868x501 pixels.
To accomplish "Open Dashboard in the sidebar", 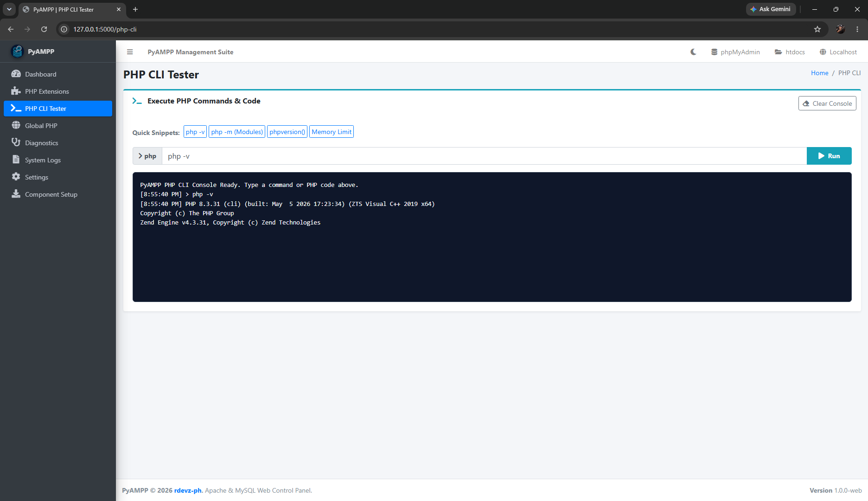I will (58, 74).
